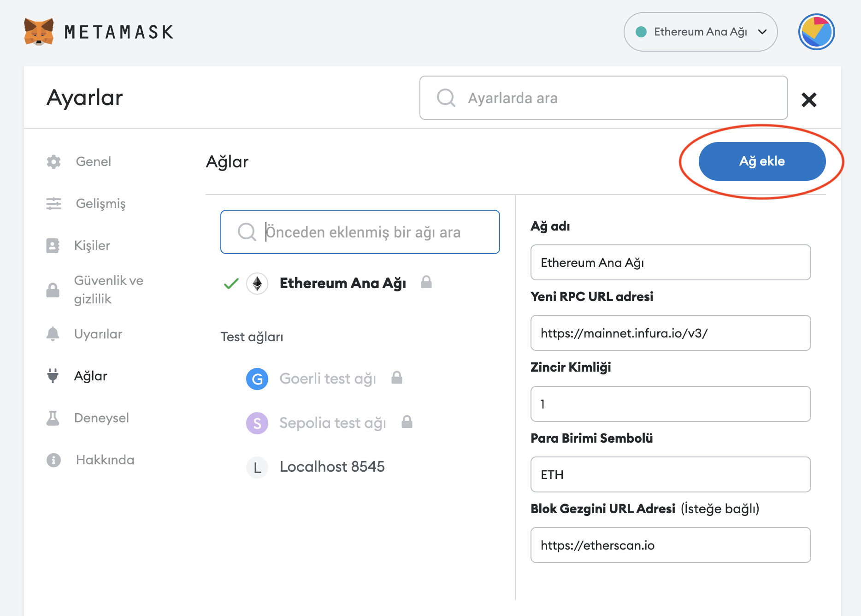
Task: Open the Deneysel settings tab
Action: coord(101,418)
